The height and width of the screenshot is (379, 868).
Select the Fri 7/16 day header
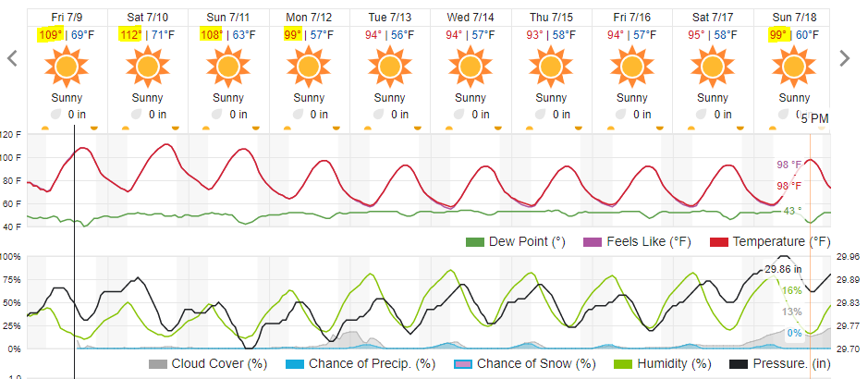pyautogui.click(x=631, y=18)
